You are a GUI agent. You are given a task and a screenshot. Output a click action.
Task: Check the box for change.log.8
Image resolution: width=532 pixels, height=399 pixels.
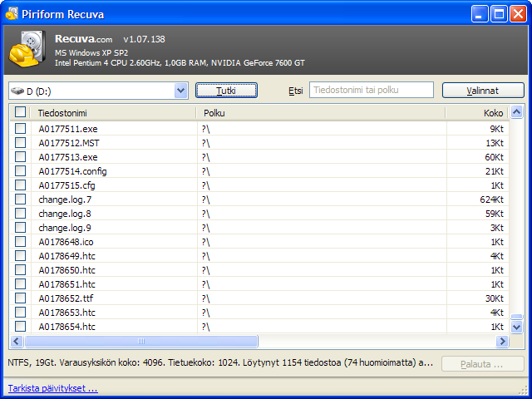pos(20,214)
